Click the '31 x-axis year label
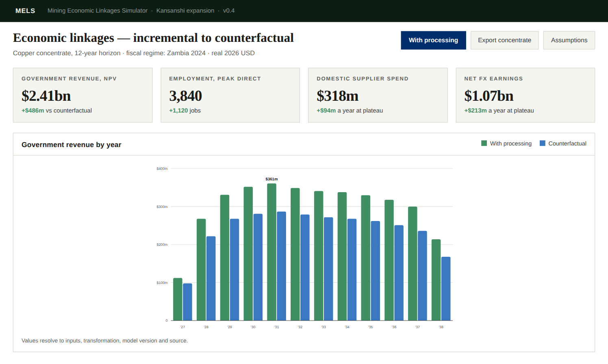This screenshot has height=364, width=608. pos(276,327)
